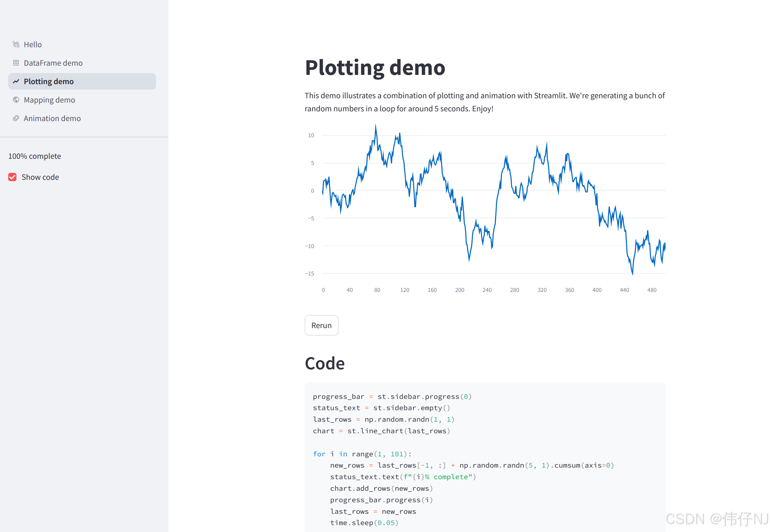Click the line chart icon beside Plotting demo
Screen dimensions: 770x532
(16, 81)
